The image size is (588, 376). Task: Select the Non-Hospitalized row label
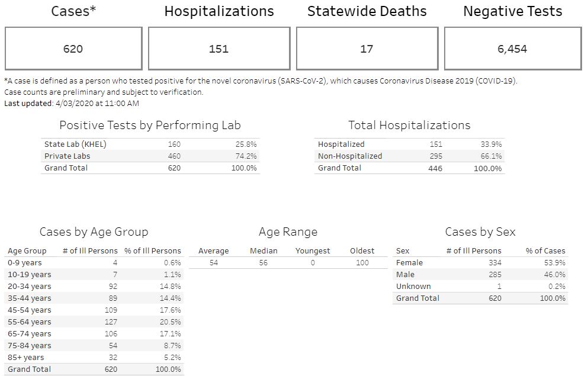pyautogui.click(x=350, y=156)
